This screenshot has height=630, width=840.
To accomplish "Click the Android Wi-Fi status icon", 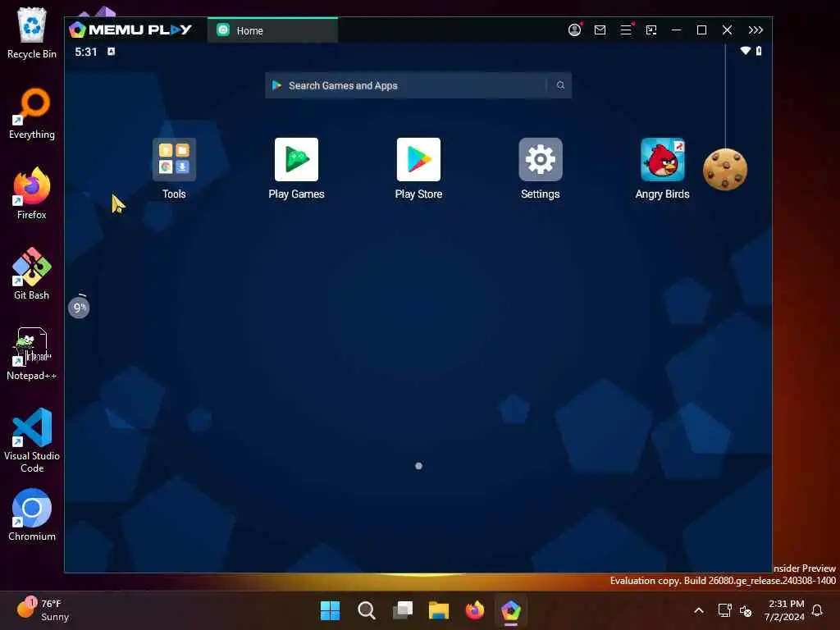I will 745,50.
